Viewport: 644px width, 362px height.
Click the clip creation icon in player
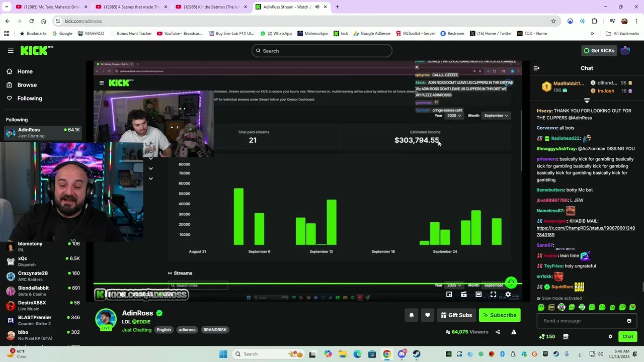(x=464, y=295)
